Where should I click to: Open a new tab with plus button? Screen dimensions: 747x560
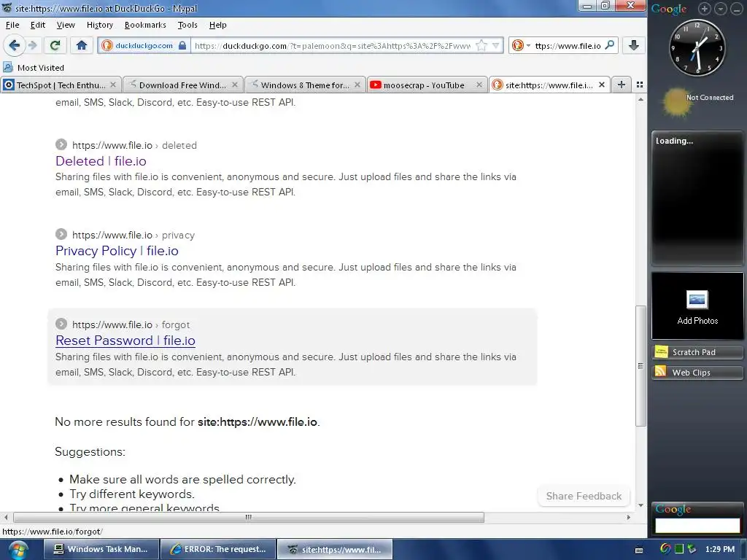tap(622, 85)
